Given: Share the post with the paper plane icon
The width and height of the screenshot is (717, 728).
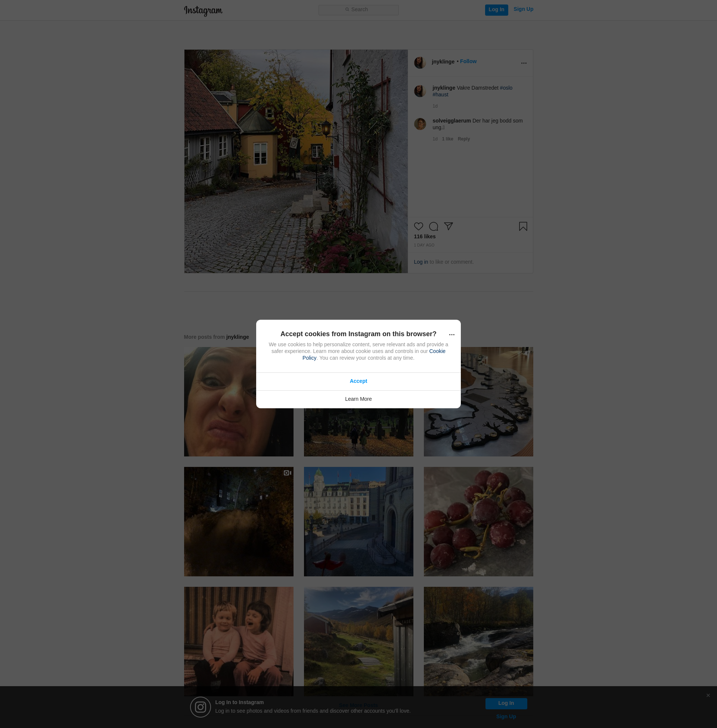Looking at the screenshot, I should 448,226.
